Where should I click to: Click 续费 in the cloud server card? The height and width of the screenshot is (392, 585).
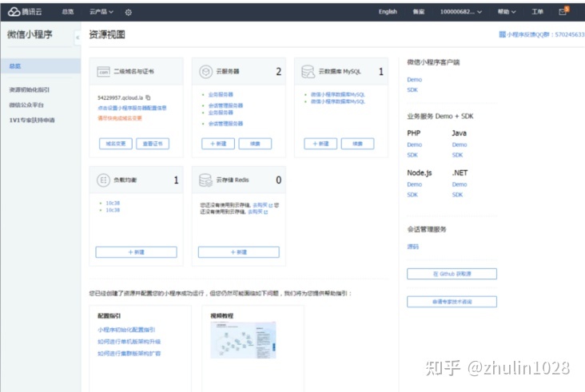(255, 144)
